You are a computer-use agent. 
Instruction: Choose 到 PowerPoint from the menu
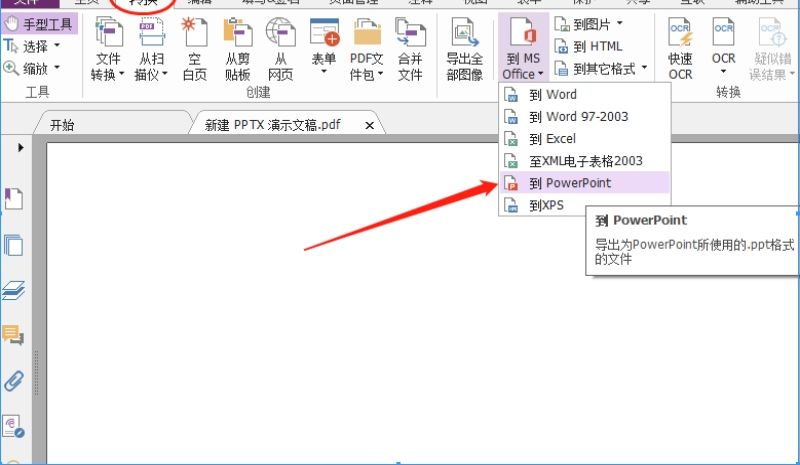point(584,183)
